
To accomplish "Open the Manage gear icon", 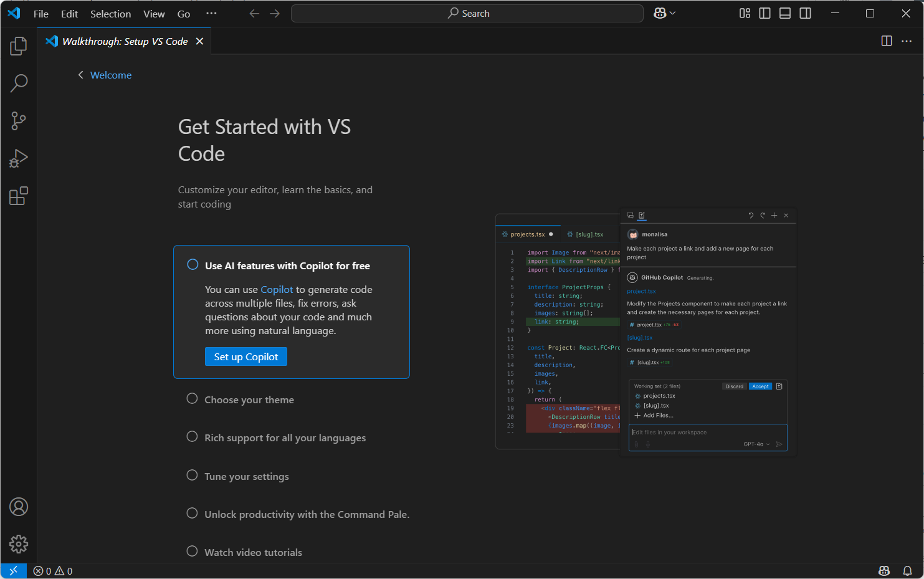I will click(19, 544).
